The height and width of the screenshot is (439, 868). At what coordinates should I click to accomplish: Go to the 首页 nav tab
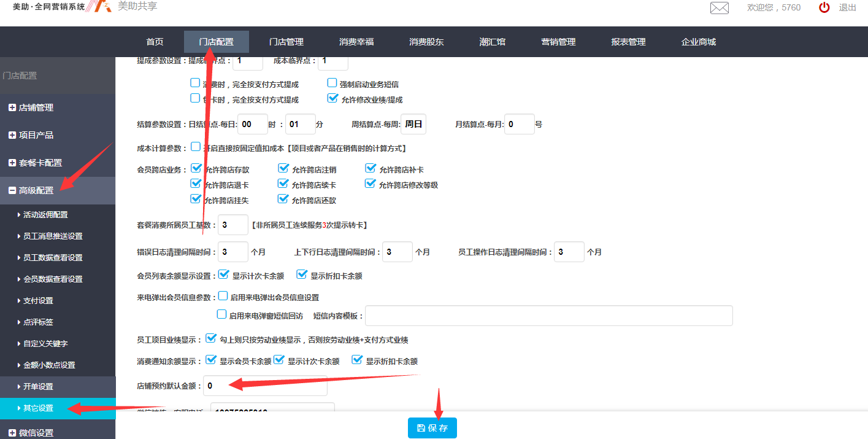tap(155, 42)
